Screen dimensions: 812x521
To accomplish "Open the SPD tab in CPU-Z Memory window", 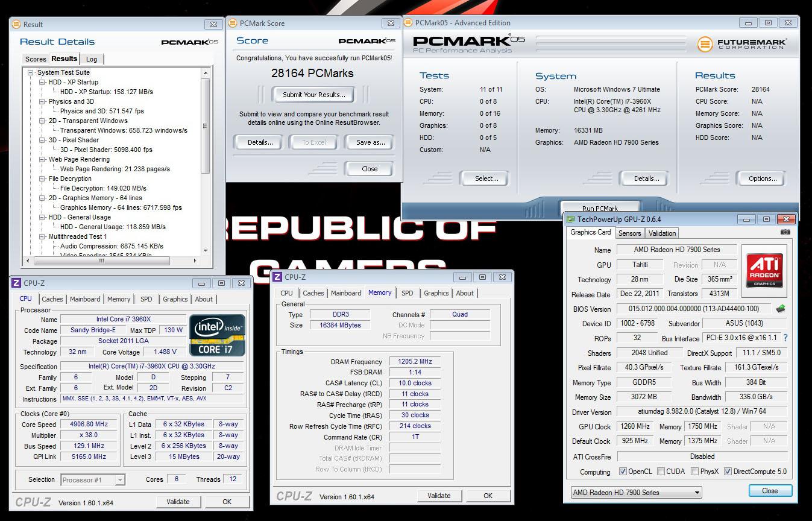I will pyautogui.click(x=408, y=293).
